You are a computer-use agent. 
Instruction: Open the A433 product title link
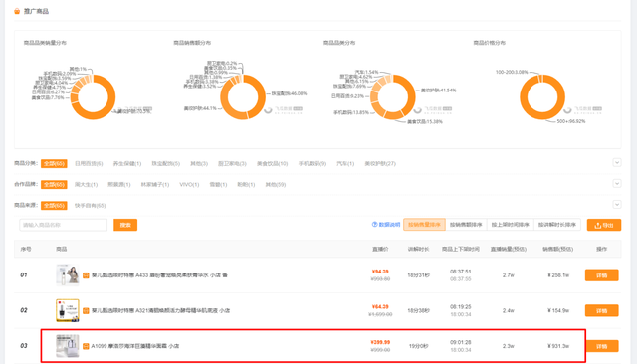click(x=159, y=275)
